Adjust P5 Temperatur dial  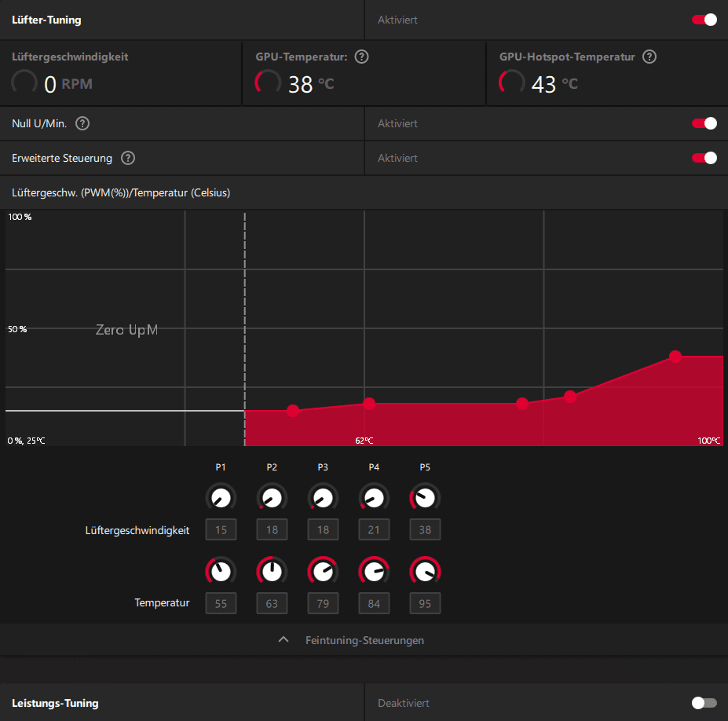426,572
